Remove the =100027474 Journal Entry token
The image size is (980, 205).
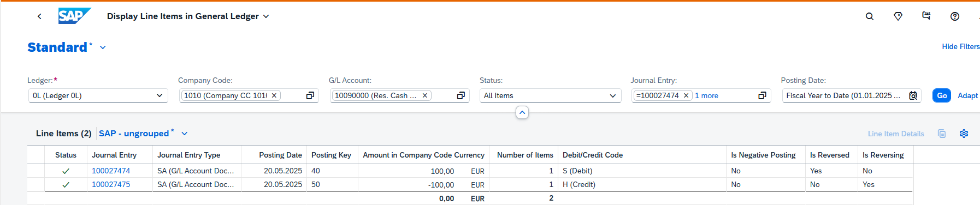tap(686, 95)
